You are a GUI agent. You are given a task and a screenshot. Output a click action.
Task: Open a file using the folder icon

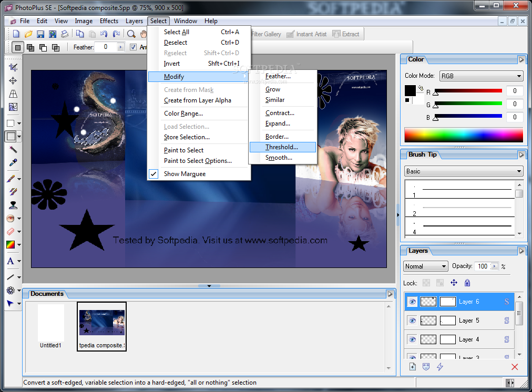(x=28, y=34)
